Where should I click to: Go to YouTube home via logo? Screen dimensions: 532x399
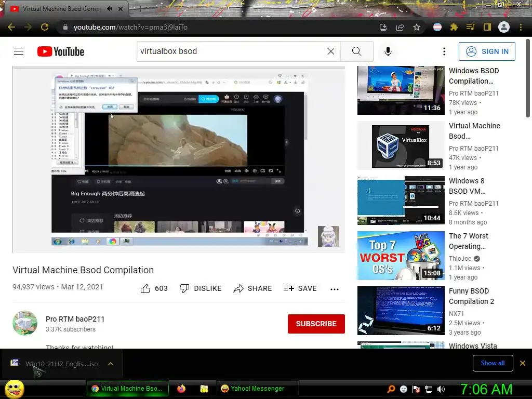click(x=61, y=51)
